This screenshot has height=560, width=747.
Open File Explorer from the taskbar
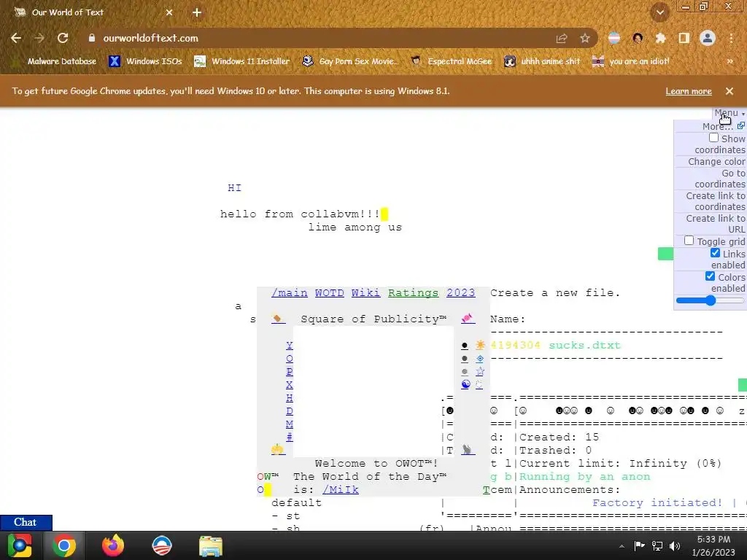[x=211, y=545]
